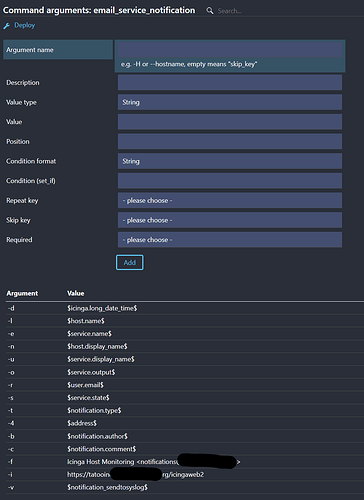Click the Position input field
Image resolution: width=364 pixels, height=500 pixels.
click(x=230, y=141)
